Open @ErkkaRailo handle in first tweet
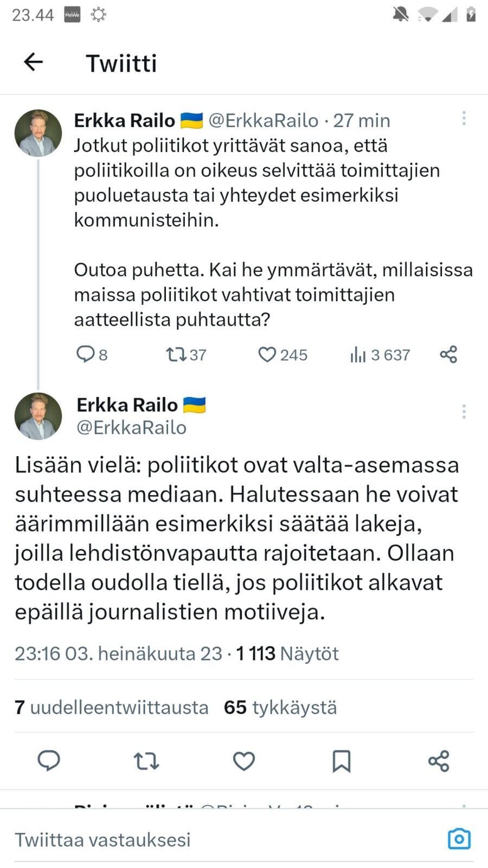 264,120
